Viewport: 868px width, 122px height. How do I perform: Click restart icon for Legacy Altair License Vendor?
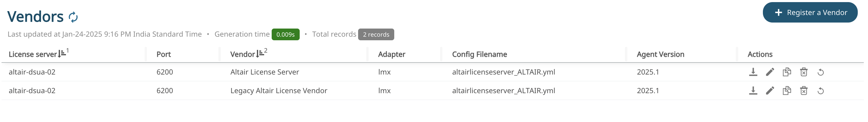tap(820, 91)
